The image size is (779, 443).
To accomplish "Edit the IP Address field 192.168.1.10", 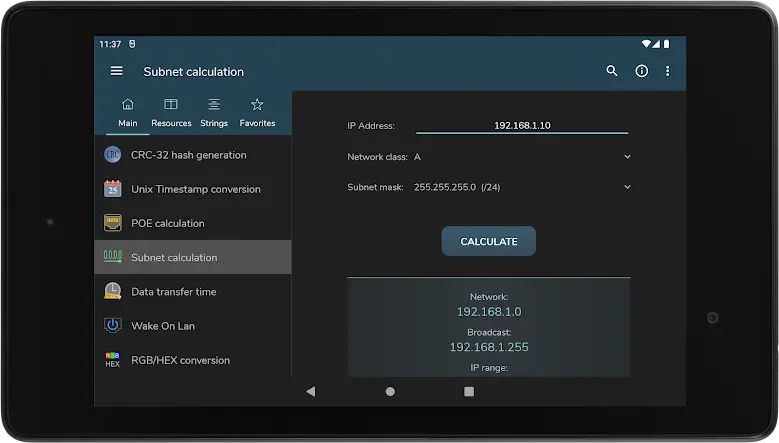I will [x=522, y=125].
